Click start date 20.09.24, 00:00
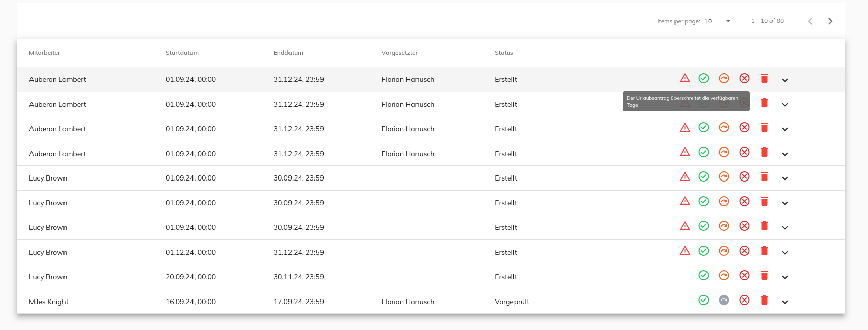The height and width of the screenshot is (330, 868). (x=190, y=277)
